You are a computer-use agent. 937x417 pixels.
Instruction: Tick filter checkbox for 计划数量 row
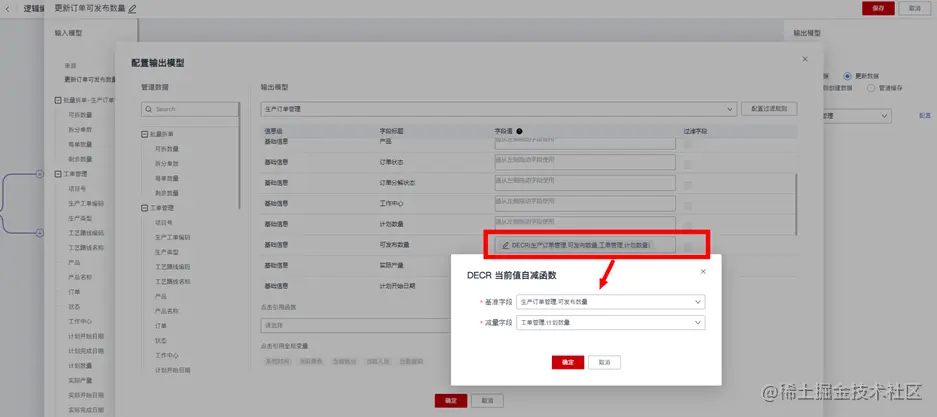[x=688, y=226]
